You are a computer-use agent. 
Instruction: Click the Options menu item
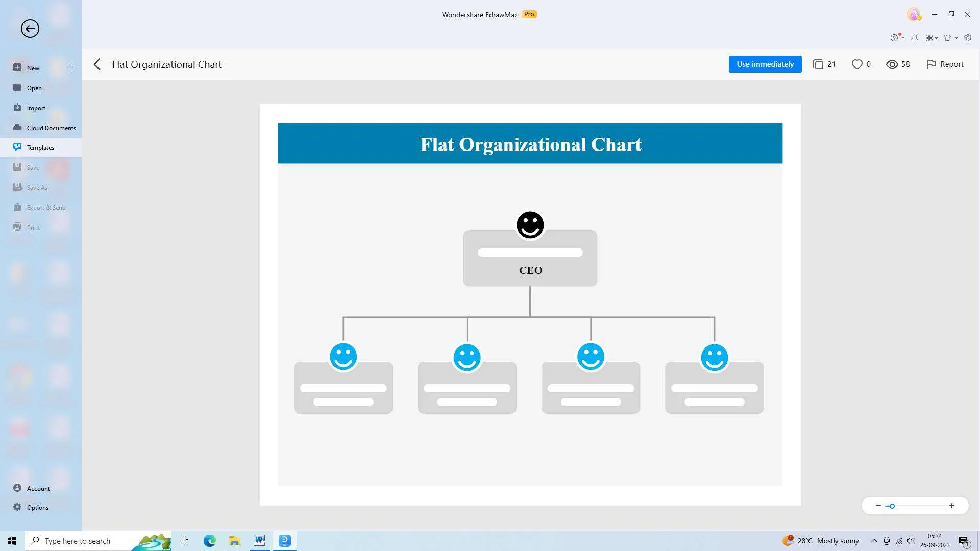[37, 507]
